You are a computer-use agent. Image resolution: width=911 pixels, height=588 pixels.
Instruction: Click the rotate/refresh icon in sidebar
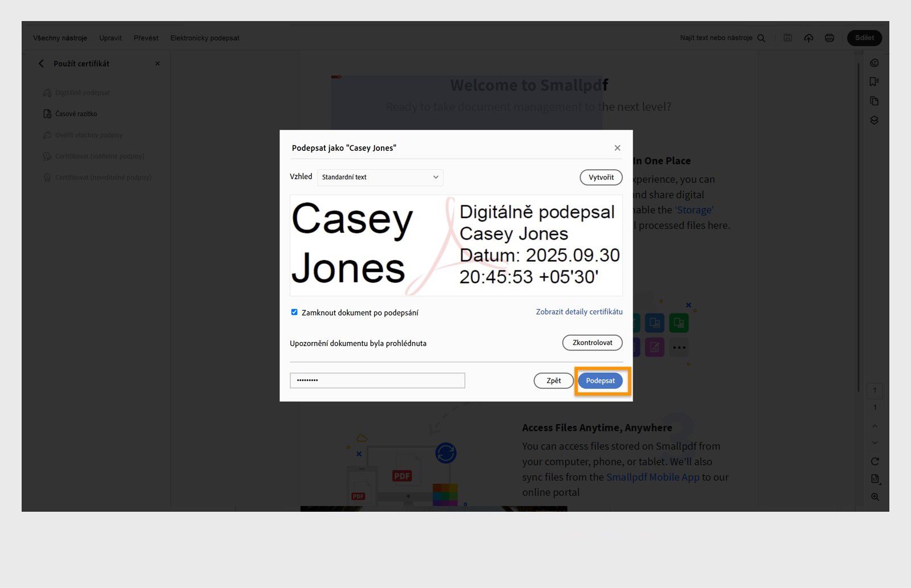point(875,461)
